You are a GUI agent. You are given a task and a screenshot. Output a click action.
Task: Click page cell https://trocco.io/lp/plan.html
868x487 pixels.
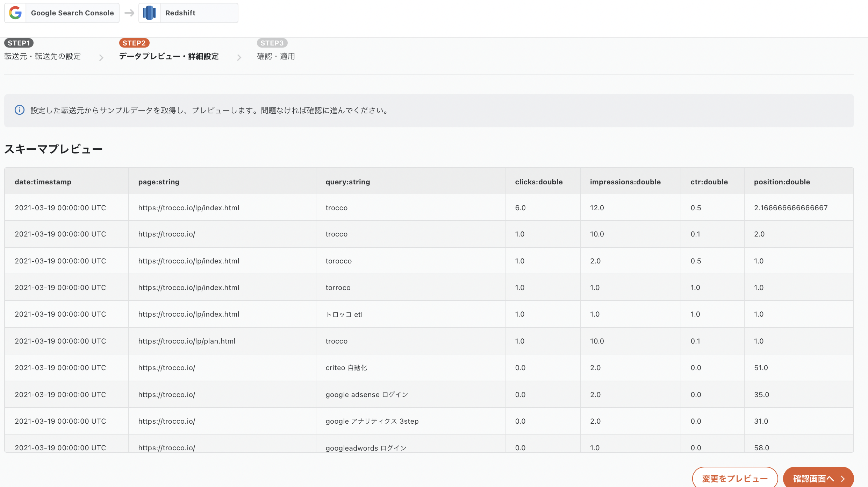point(187,341)
